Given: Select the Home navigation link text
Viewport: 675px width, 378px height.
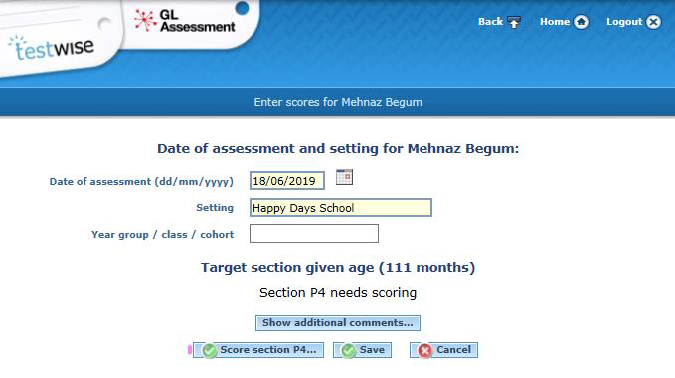Looking at the screenshot, I should coord(555,22).
